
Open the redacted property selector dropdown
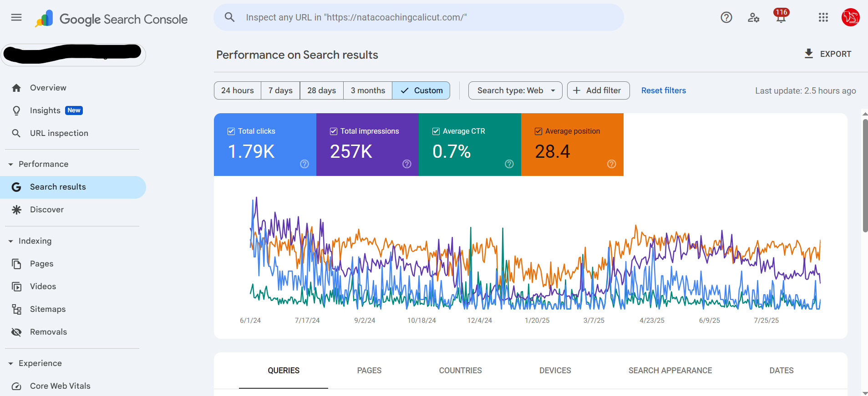pos(73,55)
